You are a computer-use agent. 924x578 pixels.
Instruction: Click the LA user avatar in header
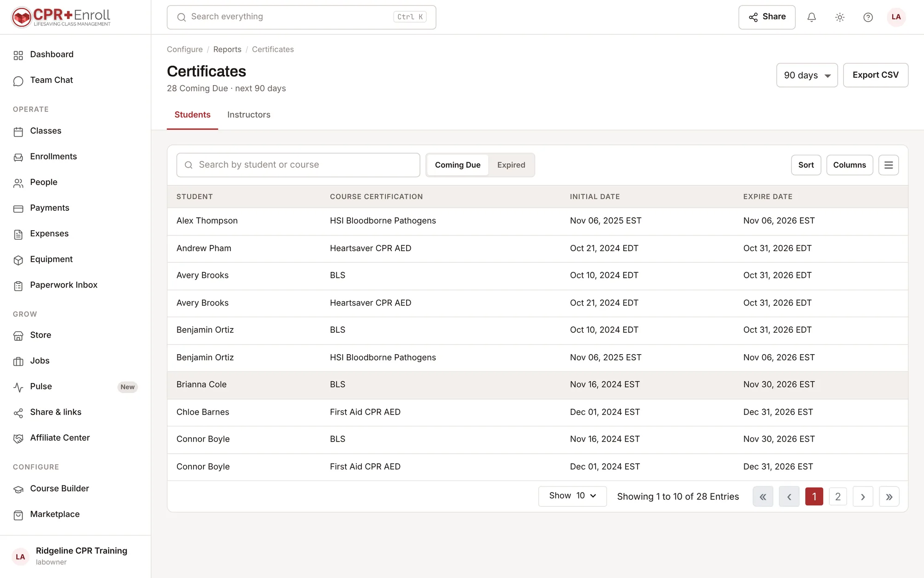[x=896, y=17]
